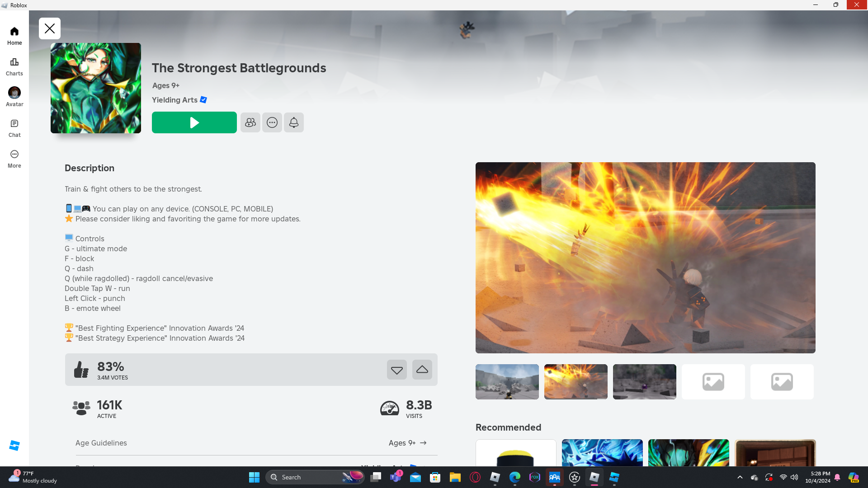This screenshot has width=868, height=488.
Task: Click the Ages 9+ arrow link
Action: tap(408, 443)
